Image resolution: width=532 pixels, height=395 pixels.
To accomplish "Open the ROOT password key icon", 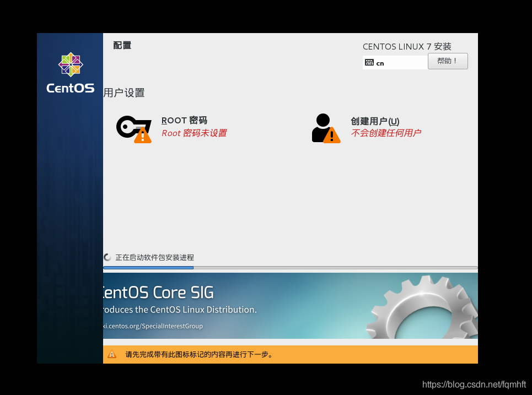I will (x=133, y=129).
